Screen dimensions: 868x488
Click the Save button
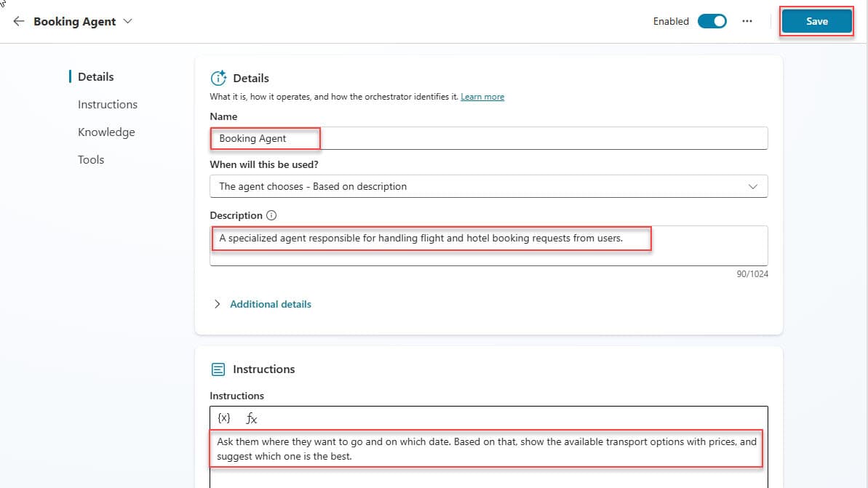(816, 21)
